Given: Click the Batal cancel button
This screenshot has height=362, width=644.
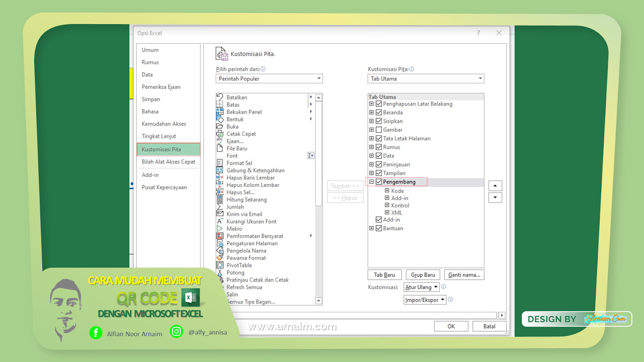Looking at the screenshot, I should [489, 326].
